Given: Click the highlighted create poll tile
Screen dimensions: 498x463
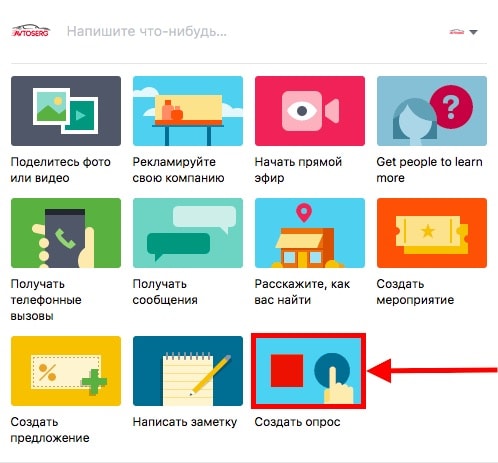Looking at the screenshot, I should coord(308,371).
